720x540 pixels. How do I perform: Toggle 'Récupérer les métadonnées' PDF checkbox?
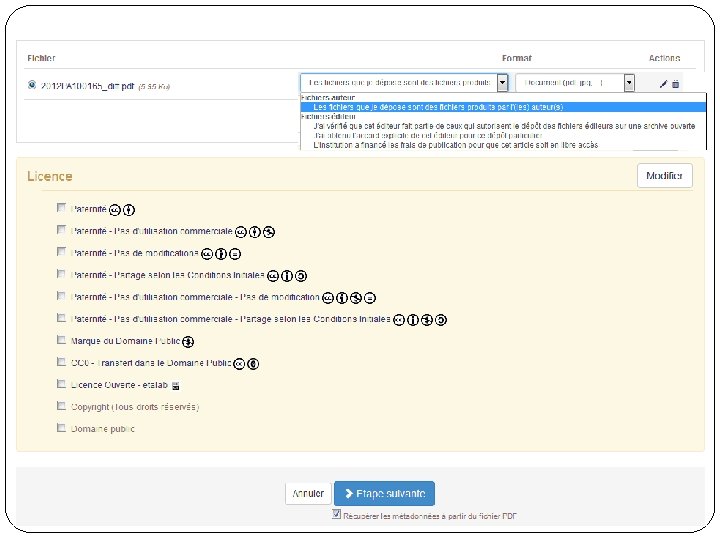point(337,514)
